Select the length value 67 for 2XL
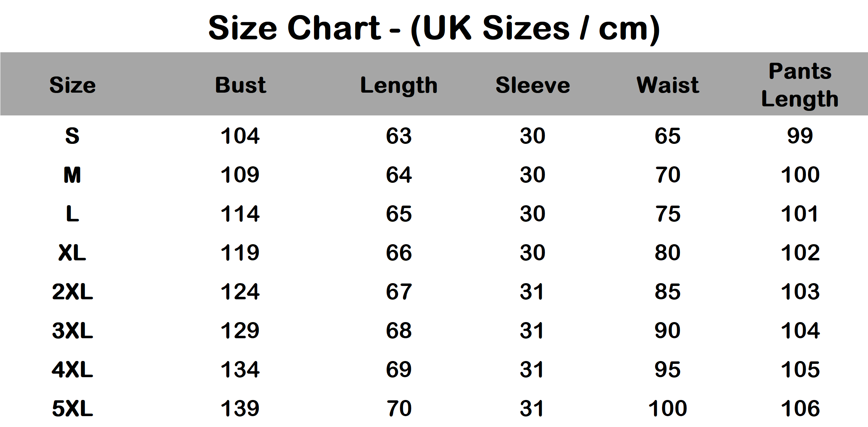Image resolution: width=868 pixels, height=427 pixels. click(x=399, y=292)
